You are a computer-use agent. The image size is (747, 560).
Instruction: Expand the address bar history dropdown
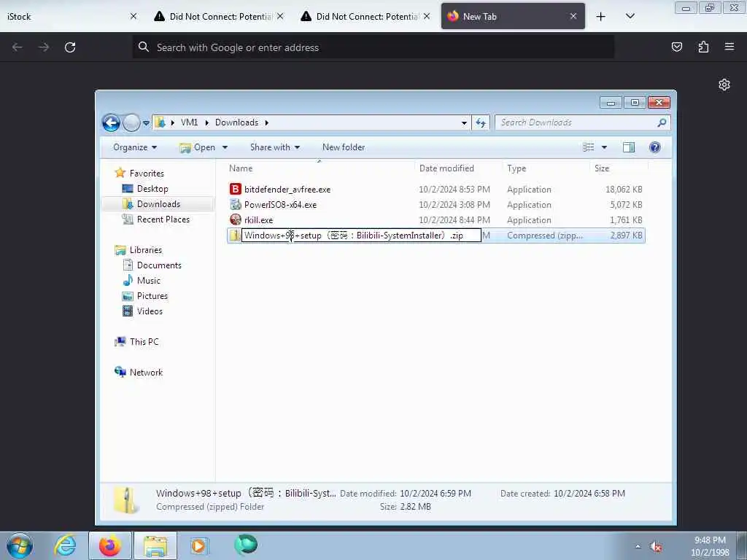tap(464, 122)
